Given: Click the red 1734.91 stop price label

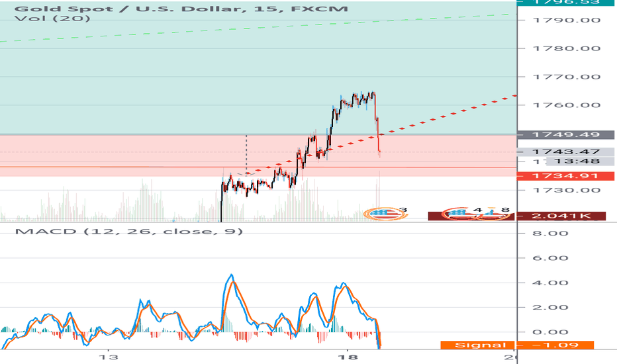Looking at the screenshot, I should [566, 176].
